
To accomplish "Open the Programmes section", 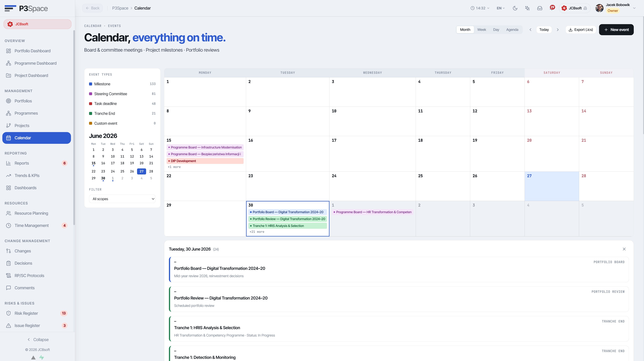I will [37, 113].
